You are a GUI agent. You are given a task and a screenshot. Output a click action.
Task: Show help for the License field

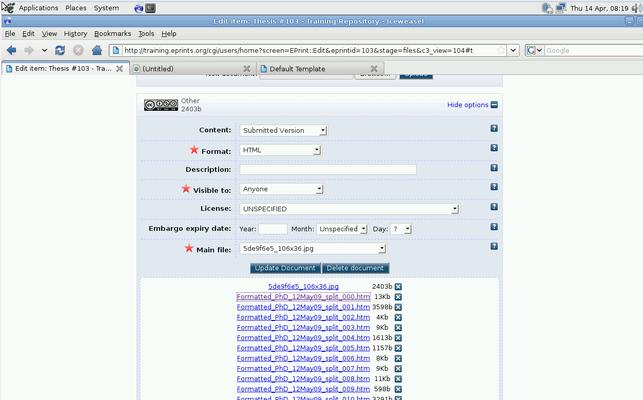pos(494,207)
